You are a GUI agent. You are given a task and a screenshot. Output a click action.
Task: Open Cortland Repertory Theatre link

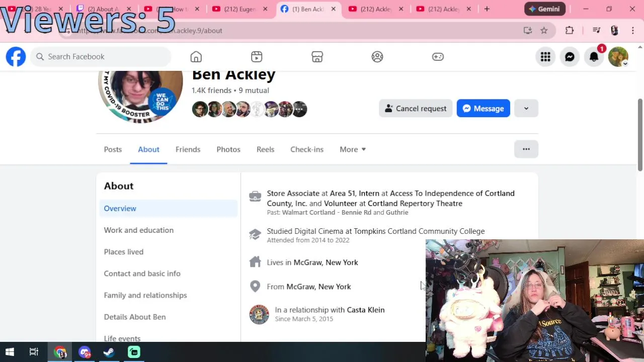[415, 203]
